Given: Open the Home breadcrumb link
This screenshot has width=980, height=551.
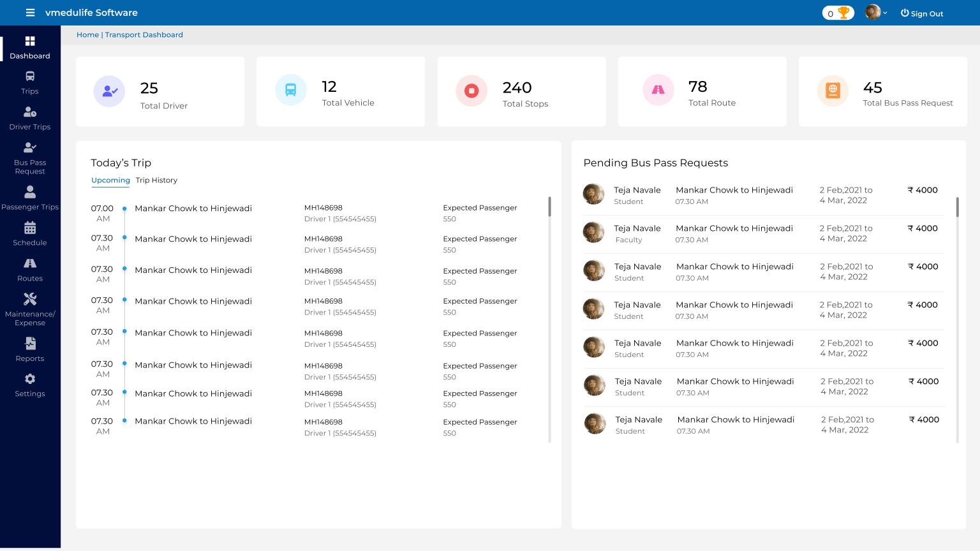Looking at the screenshot, I should (87, 34).
